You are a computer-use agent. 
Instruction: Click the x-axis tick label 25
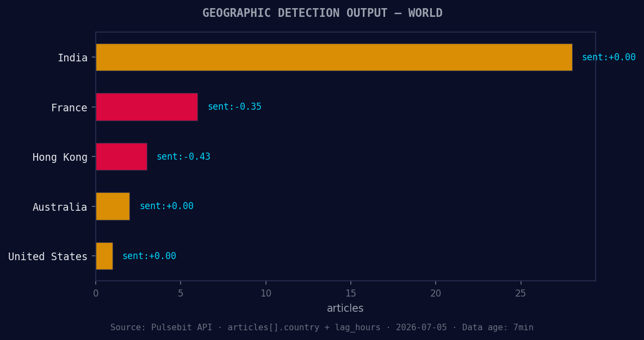[521, 293]
